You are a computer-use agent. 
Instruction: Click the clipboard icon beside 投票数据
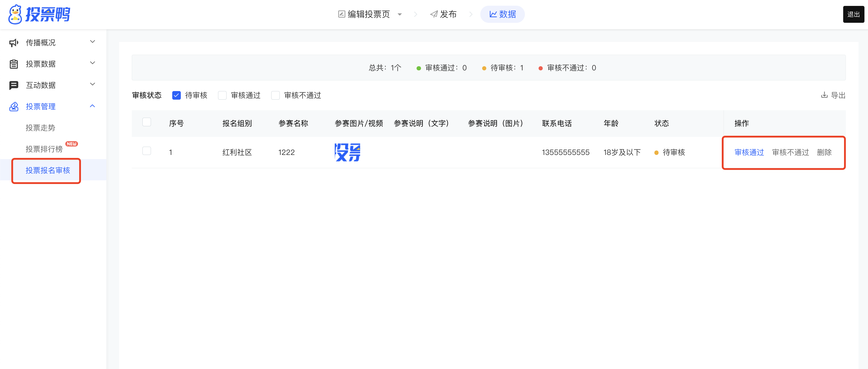coord(14,64)
